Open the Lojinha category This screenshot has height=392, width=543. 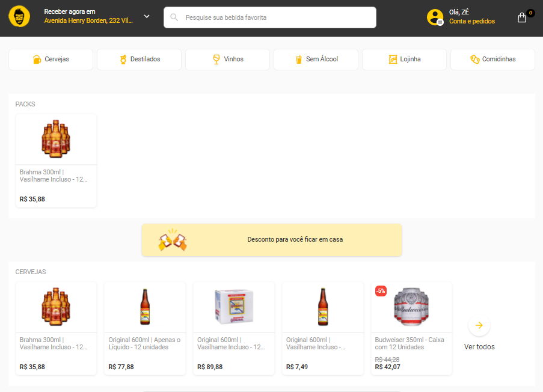404,59
